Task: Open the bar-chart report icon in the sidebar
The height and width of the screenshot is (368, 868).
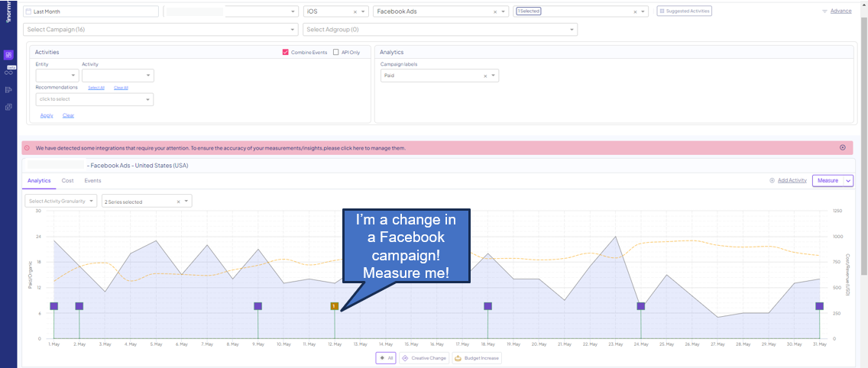Action: pos(8,89)
